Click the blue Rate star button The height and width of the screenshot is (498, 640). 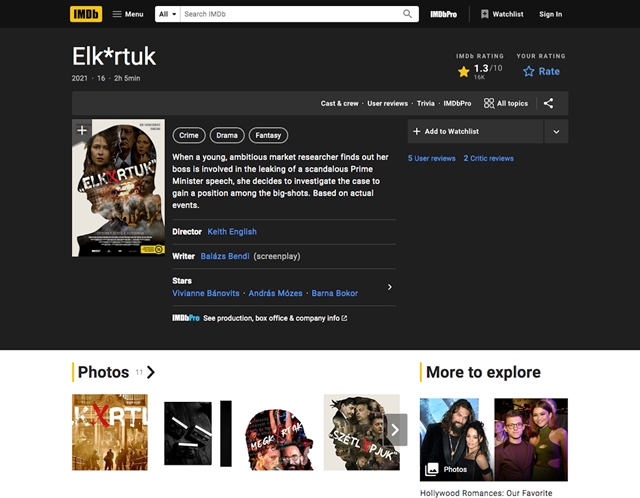(x=541, y=71)
